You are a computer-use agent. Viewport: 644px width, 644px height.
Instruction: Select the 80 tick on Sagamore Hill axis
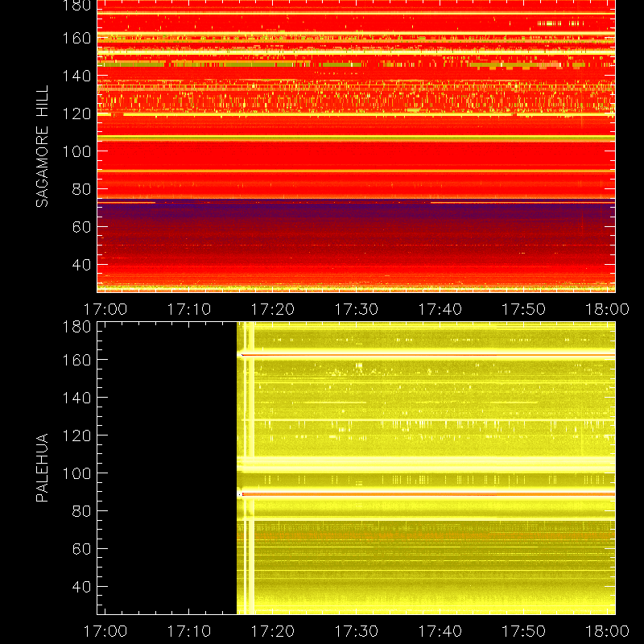[x=81, y=189]
